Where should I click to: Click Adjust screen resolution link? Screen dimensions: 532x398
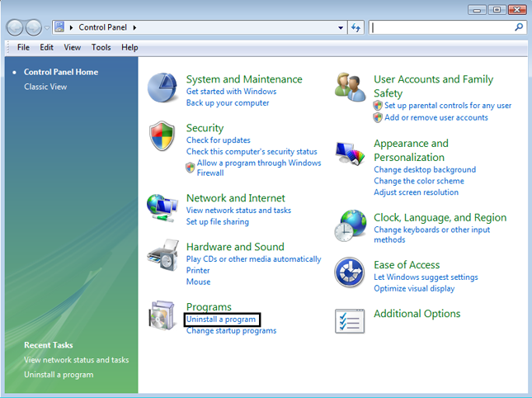tap(416, 192)
